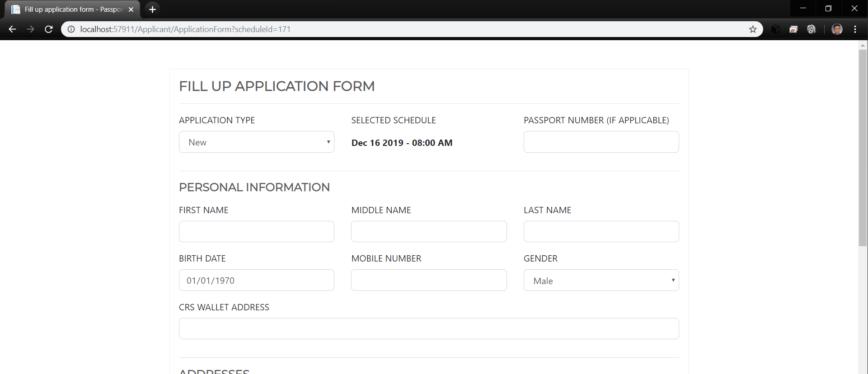
Task: Reload the application form page
Action: tap(49, 29)
